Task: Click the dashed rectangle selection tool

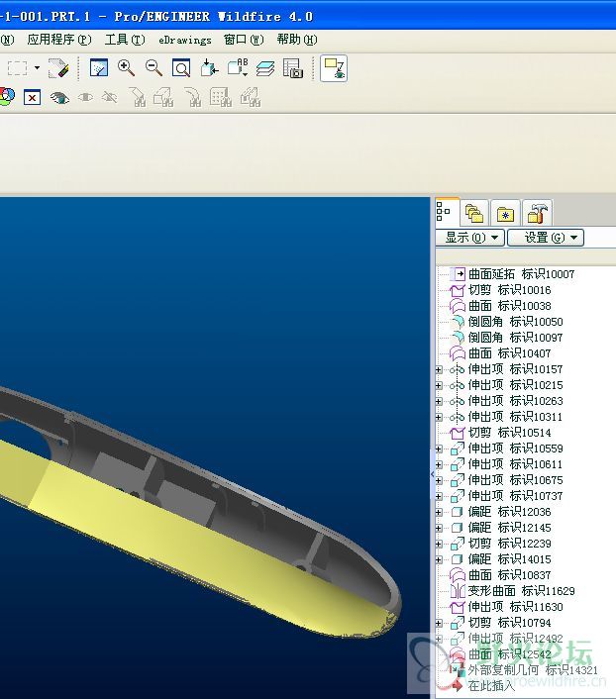Action: click(18, 68)
